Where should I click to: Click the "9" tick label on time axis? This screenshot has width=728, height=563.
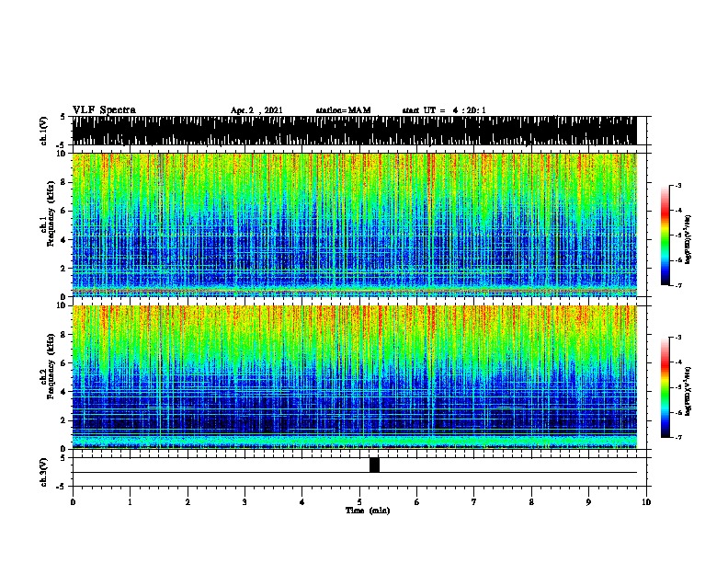[x=588, y=502]
